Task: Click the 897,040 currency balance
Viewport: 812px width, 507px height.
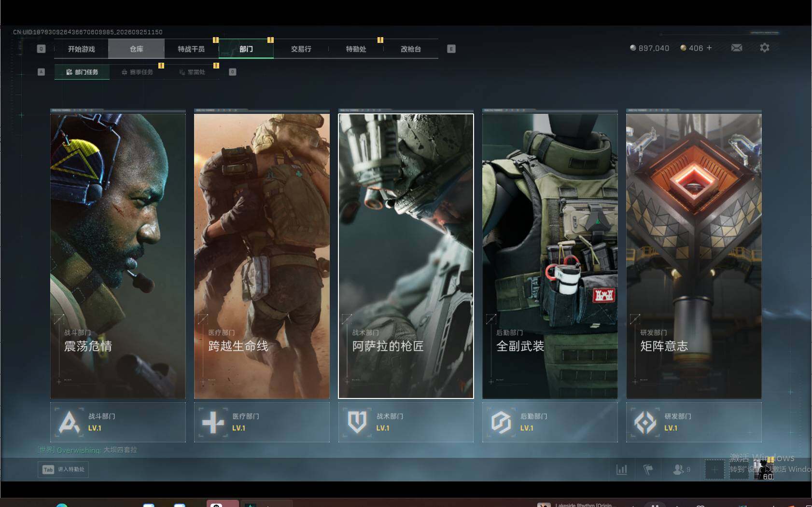Action: coord(654,48)
